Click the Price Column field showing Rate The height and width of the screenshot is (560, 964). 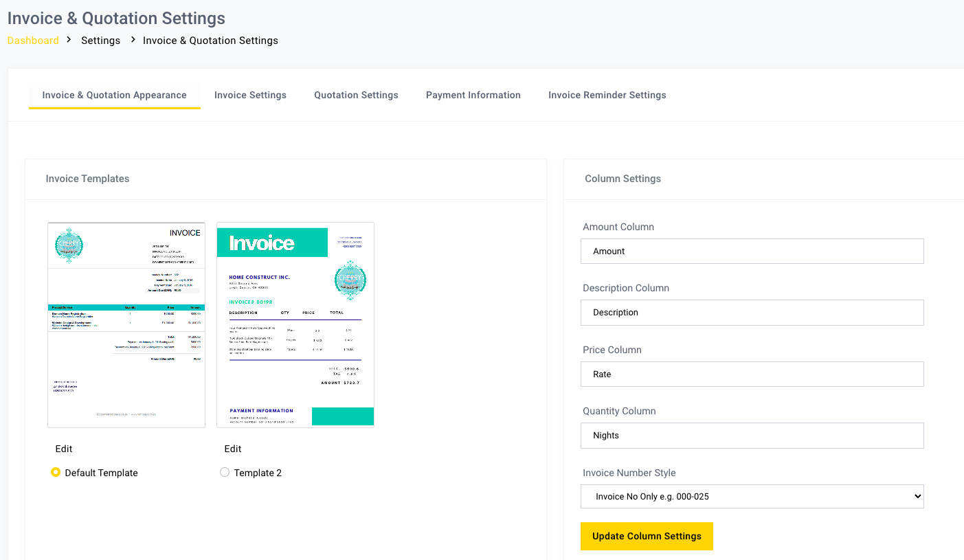click(752, 374)
